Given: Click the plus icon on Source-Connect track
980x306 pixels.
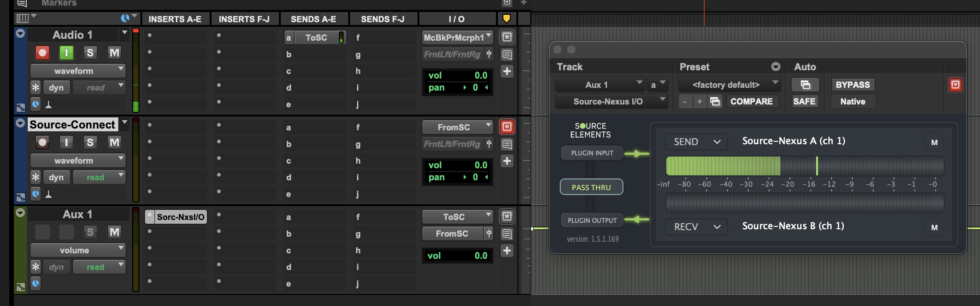Looking at the screenshot, I should pyautogui.click(x=507, y=161).
